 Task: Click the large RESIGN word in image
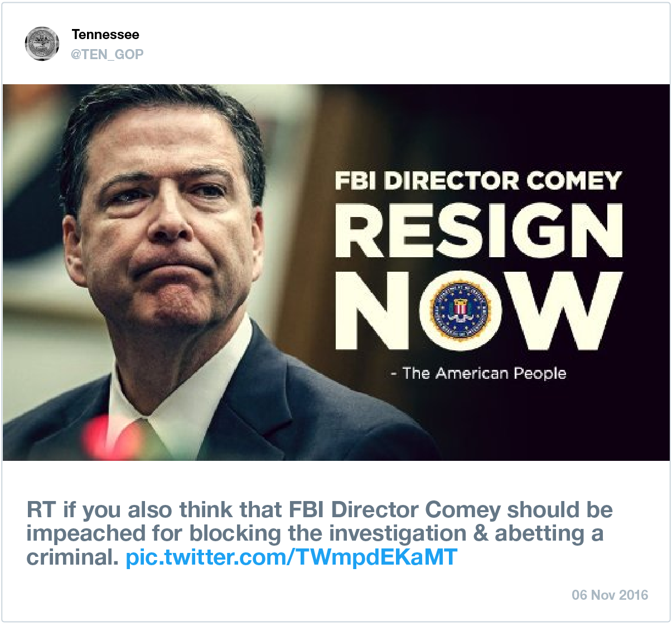coord(478,230)
